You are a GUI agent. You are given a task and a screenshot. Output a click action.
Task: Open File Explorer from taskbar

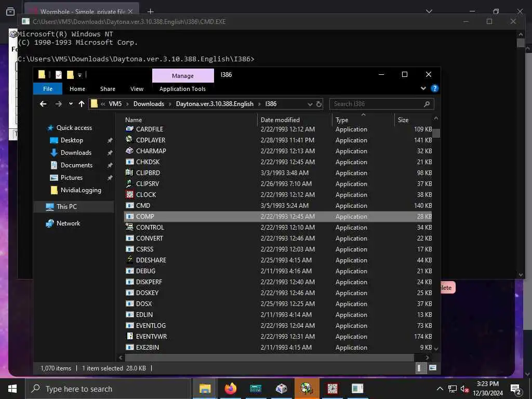205,389
